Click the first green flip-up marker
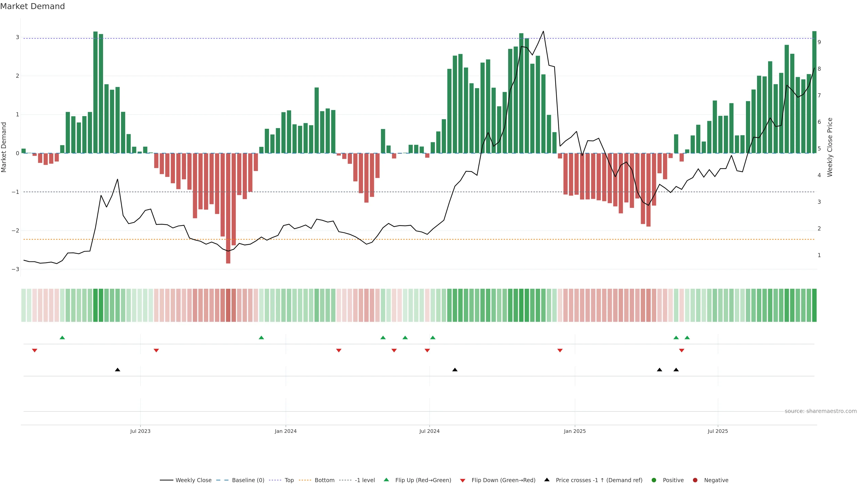 [62, 338]
